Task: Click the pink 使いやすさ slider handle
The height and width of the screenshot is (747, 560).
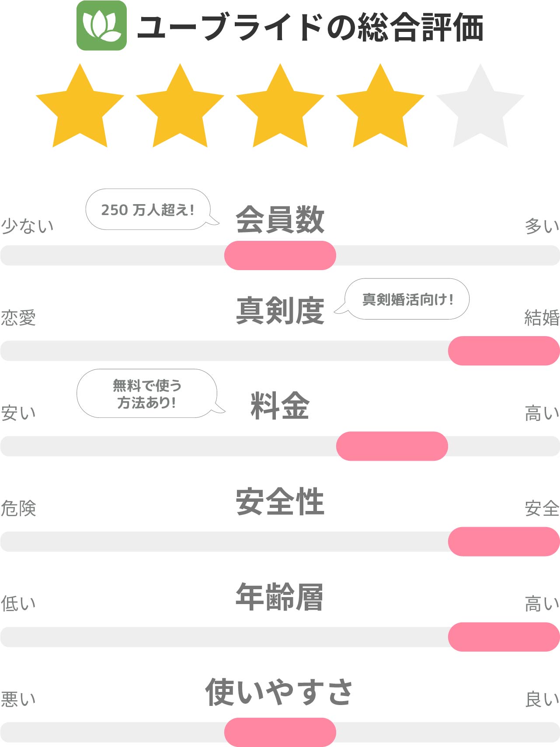Action: pyautogui.click(x=280, y=732)
